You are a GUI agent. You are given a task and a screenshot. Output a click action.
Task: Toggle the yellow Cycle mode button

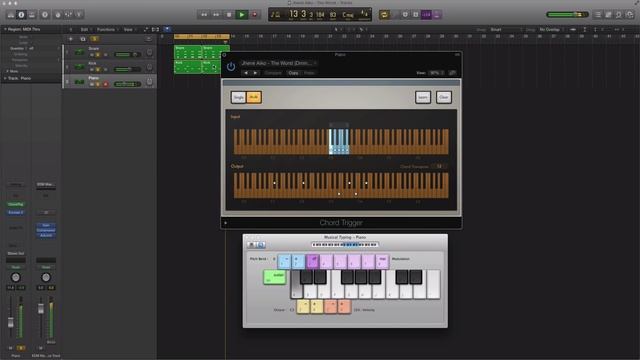pyautogui.click(x=384, y=15)
